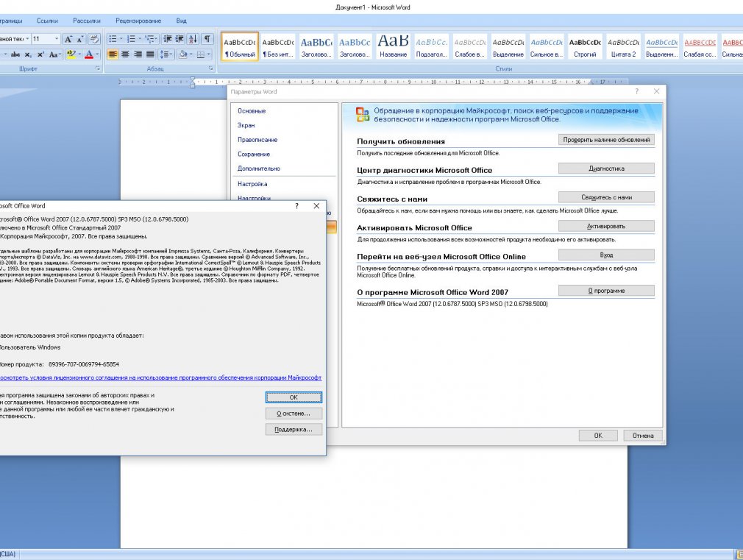Click the paragraph shading bucket icon
Viewport: 743px width, 560px height.
182,54
